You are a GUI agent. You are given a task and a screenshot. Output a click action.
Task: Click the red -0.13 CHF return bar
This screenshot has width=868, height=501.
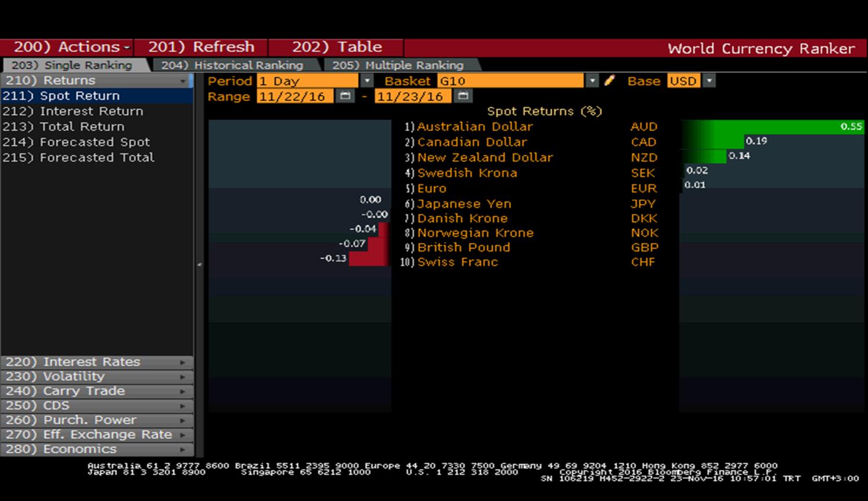pos(369,258)
